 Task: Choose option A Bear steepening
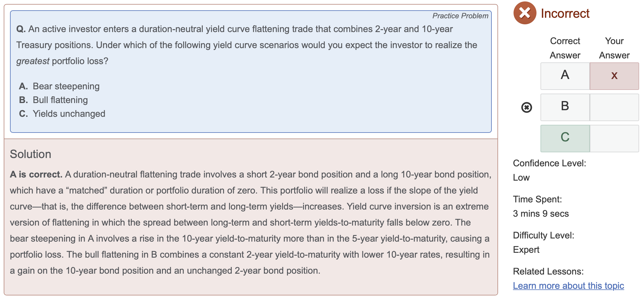click(59, 86)
